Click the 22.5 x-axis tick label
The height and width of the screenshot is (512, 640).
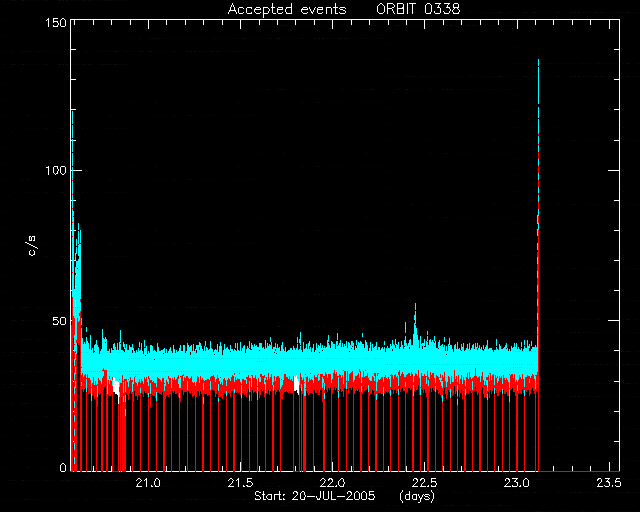[x=424, y=483]
